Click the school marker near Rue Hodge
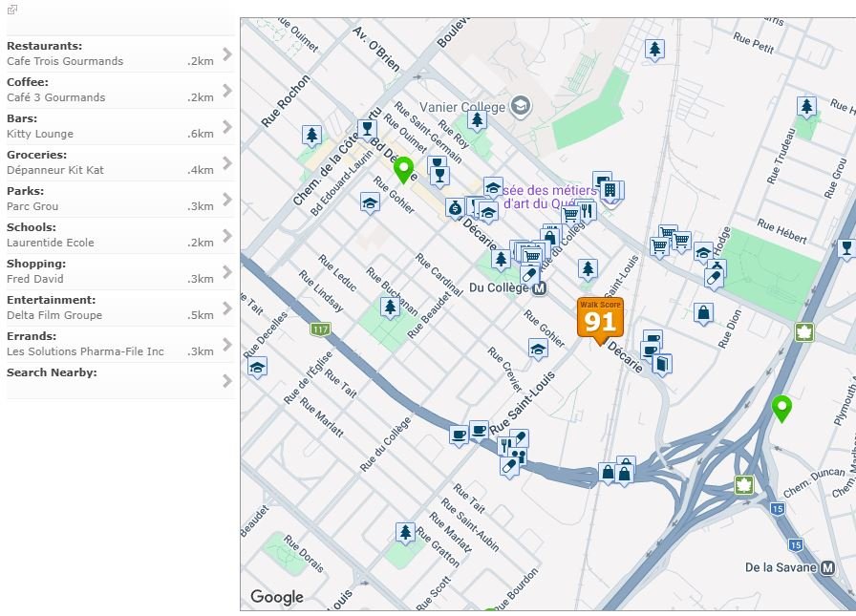 pyautogui.click(x=703, y=253)
